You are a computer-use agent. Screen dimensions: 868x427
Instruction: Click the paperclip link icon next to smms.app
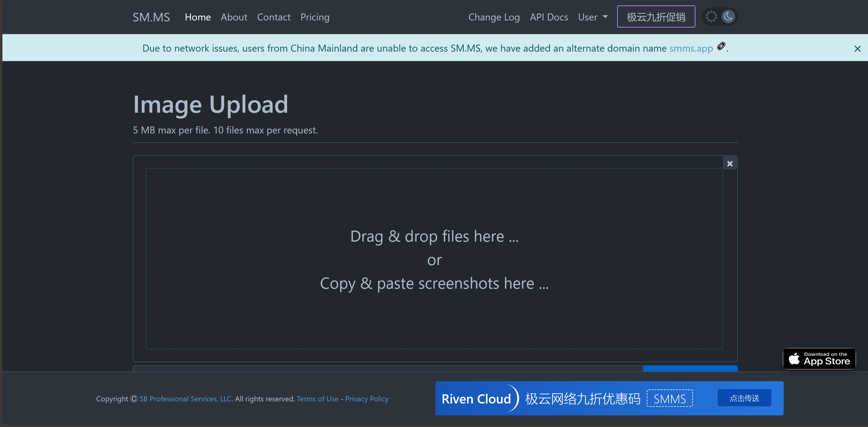click(721, 46)
